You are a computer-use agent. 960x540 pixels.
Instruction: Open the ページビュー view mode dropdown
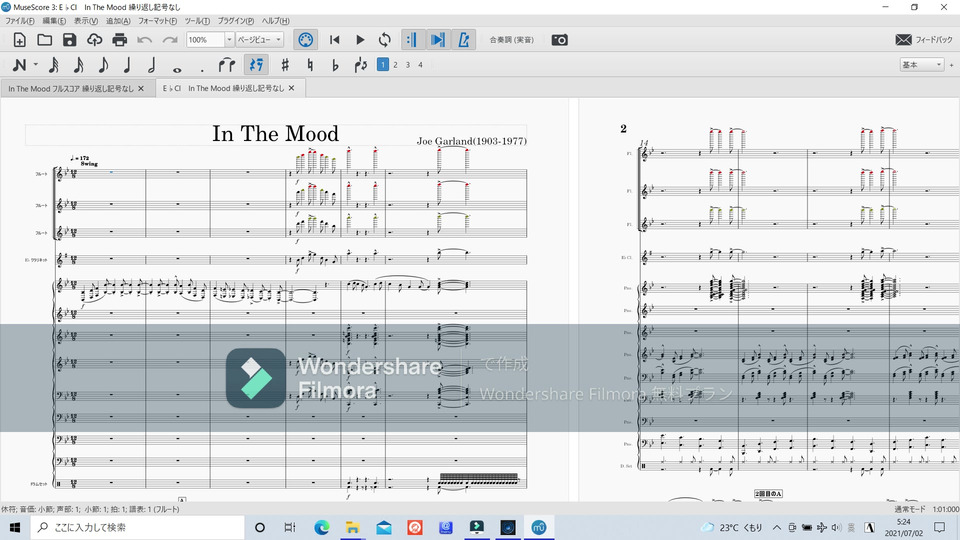tap(260, 40)
